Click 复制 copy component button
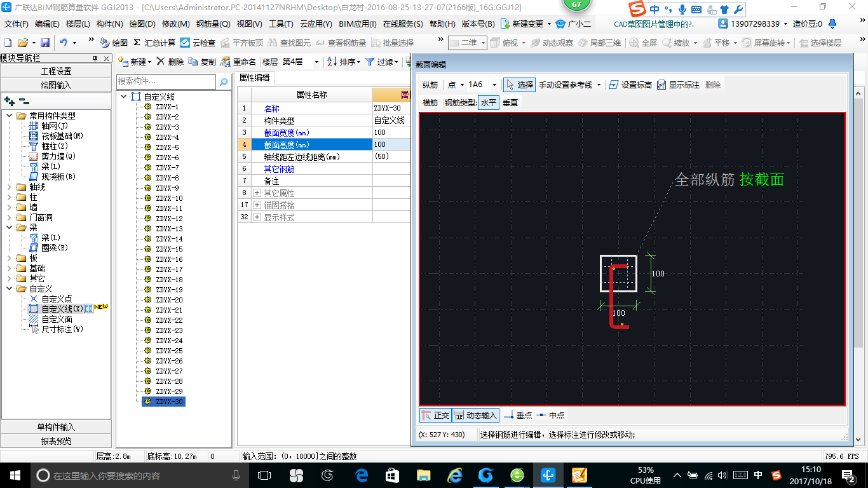The height and width of the screenshot is (488, 868). tap(202, 62)
